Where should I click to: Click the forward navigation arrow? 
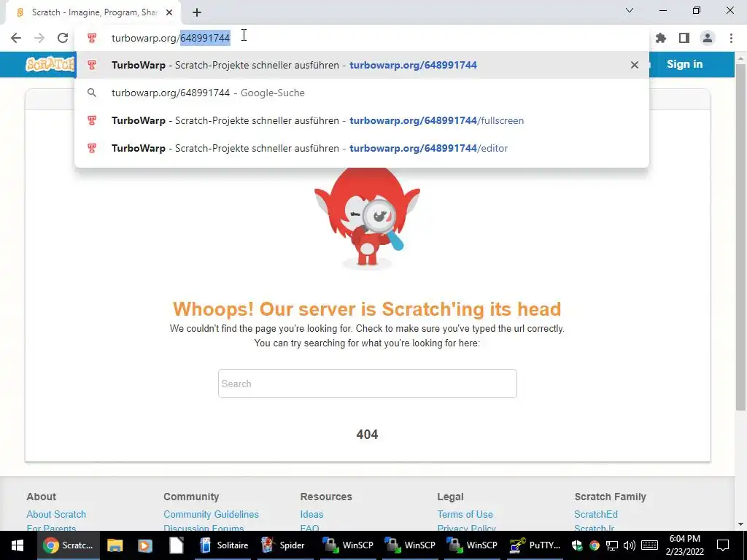click(39, 38)
